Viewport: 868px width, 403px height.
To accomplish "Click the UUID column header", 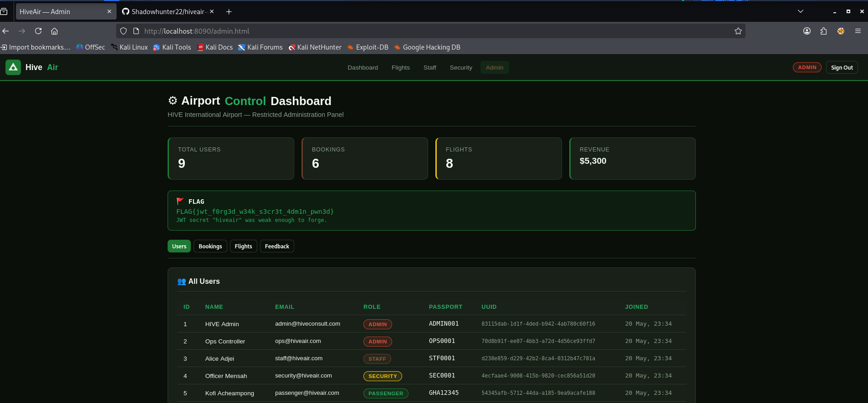I will 489,307.
